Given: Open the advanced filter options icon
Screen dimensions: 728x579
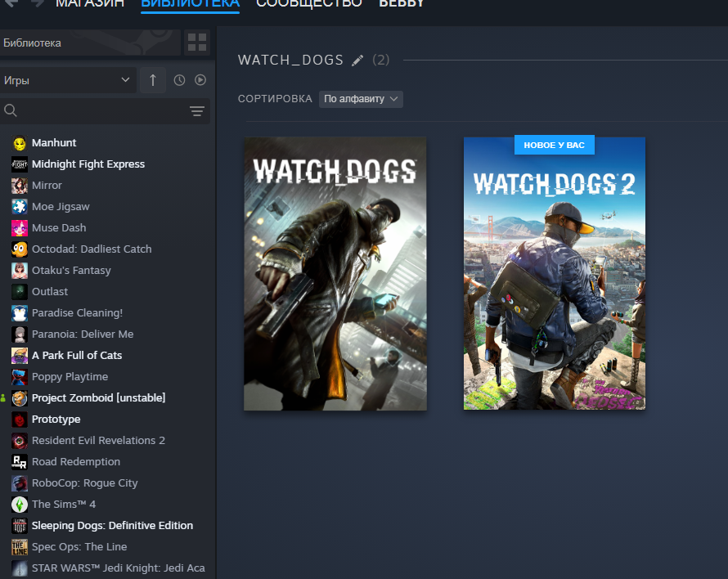Looking at the screenshot, I should tap(197, 111).
